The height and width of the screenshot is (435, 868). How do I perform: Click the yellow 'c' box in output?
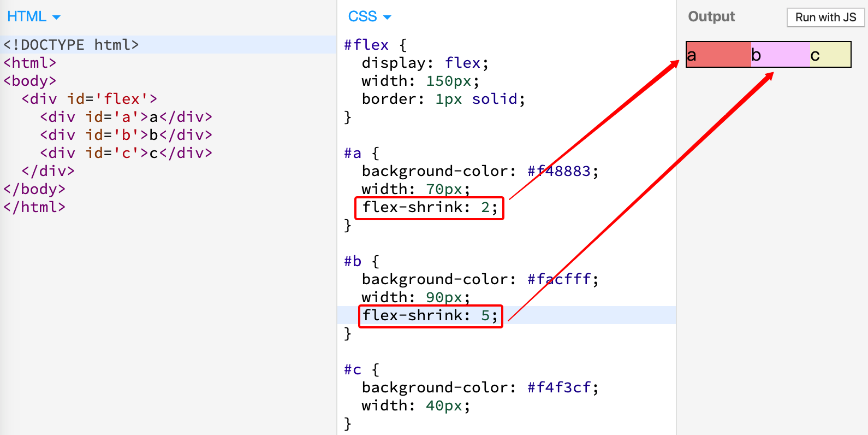pos(830,55)
